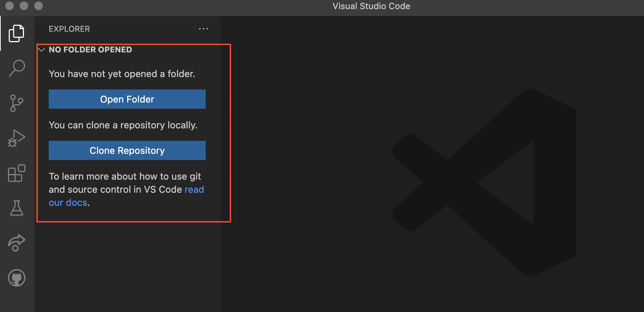Click 'You have not yet opened a folder.' text
Screen dimensions: 644x312
point(122,74)
